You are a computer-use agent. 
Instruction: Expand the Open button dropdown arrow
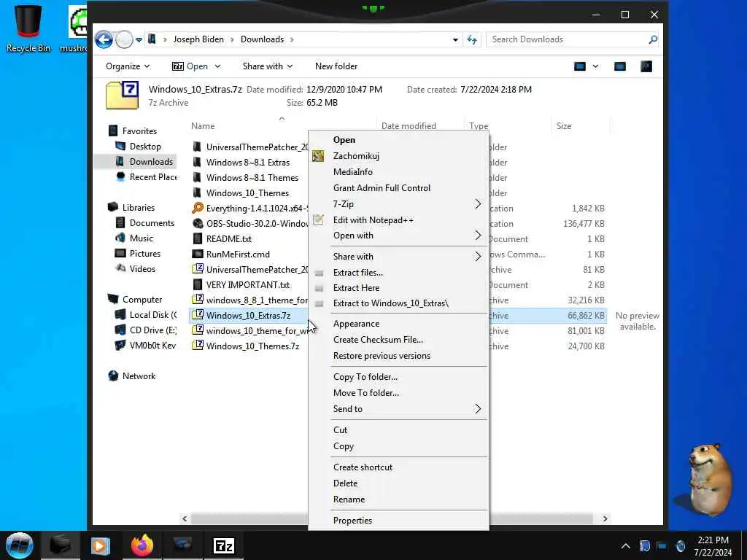(x=217, y=66)
